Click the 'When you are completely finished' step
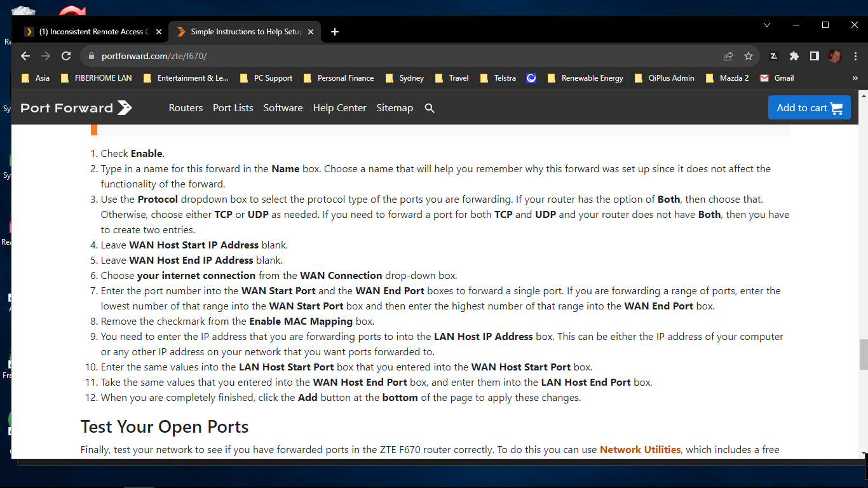Viewport: 868px width, 488px height. (341, 398)
